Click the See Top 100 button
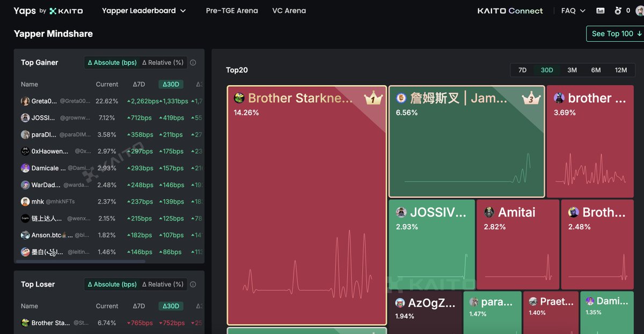 pyautogui.click(x=615, y=34)
